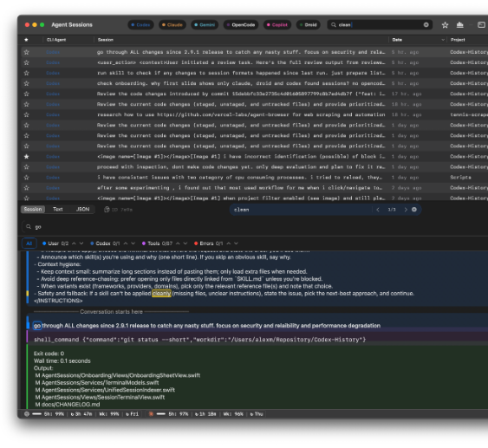Toggle the Droid agent filter pill
Screen dimensions: 488x448
[x=308, y=25]
